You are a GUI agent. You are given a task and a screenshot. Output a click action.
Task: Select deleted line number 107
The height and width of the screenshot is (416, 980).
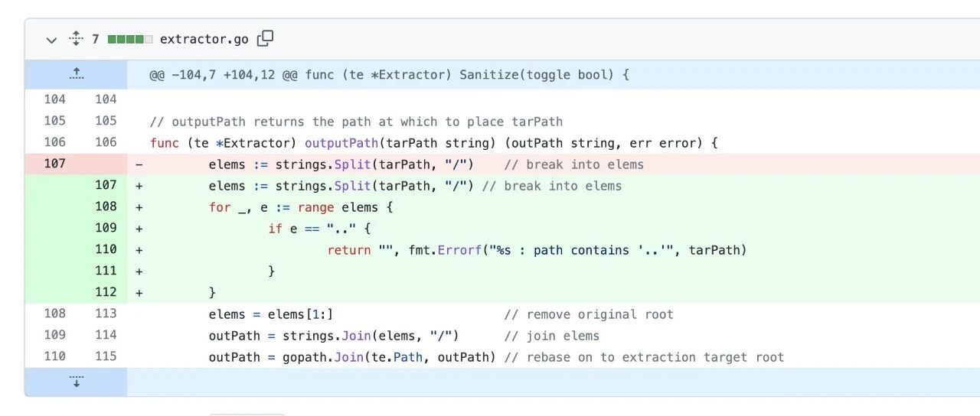click(x=54, y=164)
